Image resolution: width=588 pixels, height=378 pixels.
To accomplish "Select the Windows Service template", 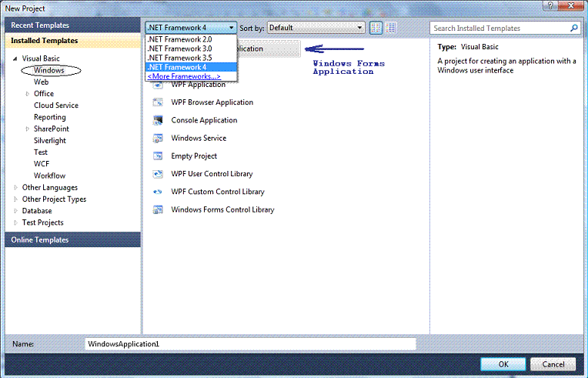I will coord(199,138).
